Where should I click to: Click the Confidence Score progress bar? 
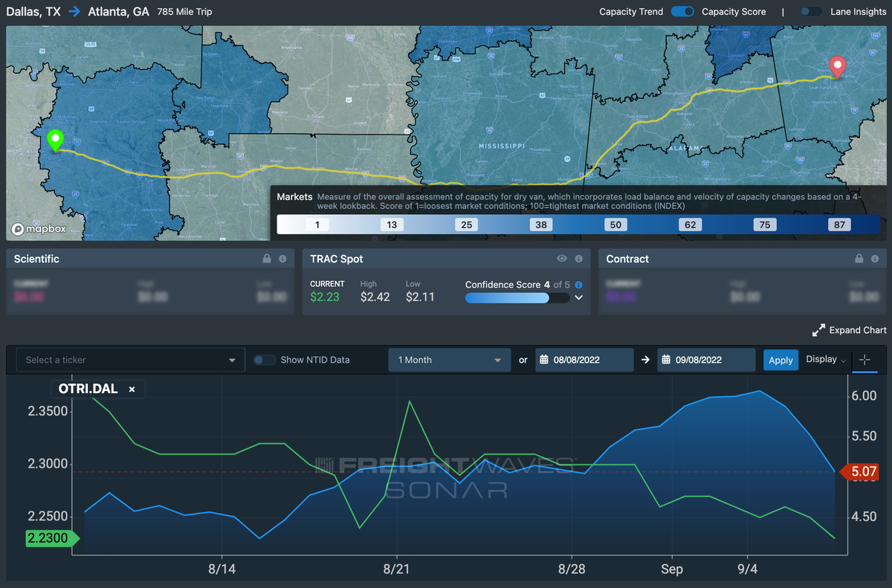point(517,297)
